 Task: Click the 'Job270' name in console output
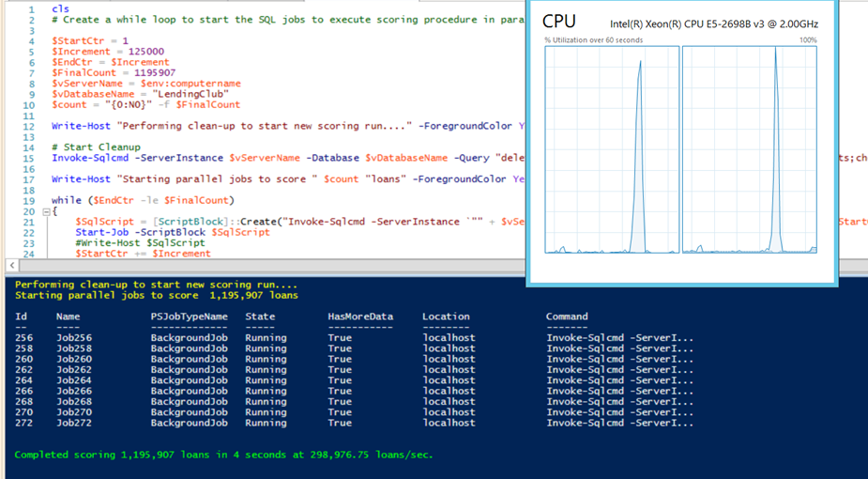tap(74, 412)
